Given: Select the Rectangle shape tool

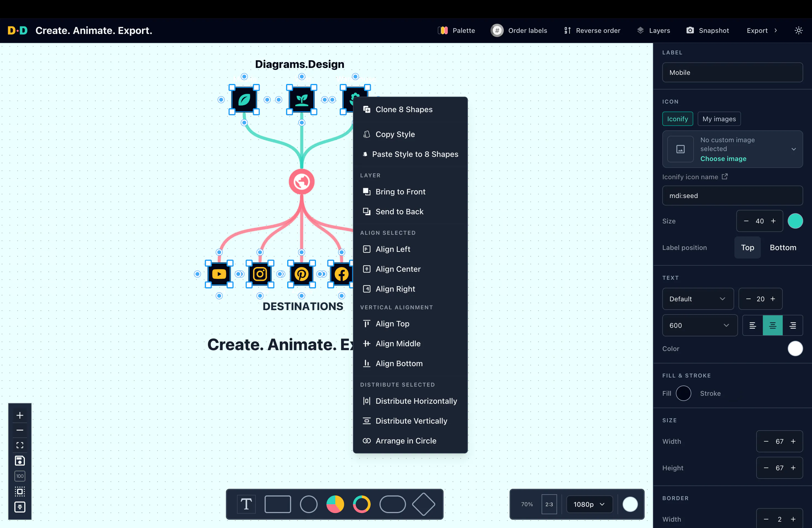Looking at the screenshot, I should point(278,504).
